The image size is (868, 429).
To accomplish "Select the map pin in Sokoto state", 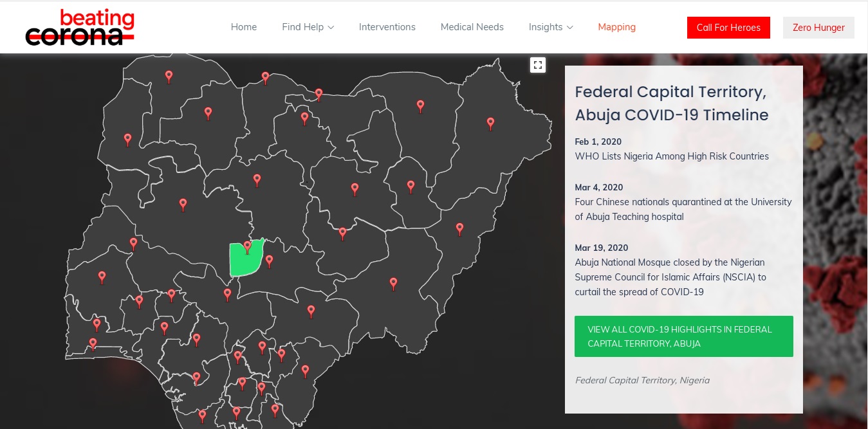I will (169, 77).
